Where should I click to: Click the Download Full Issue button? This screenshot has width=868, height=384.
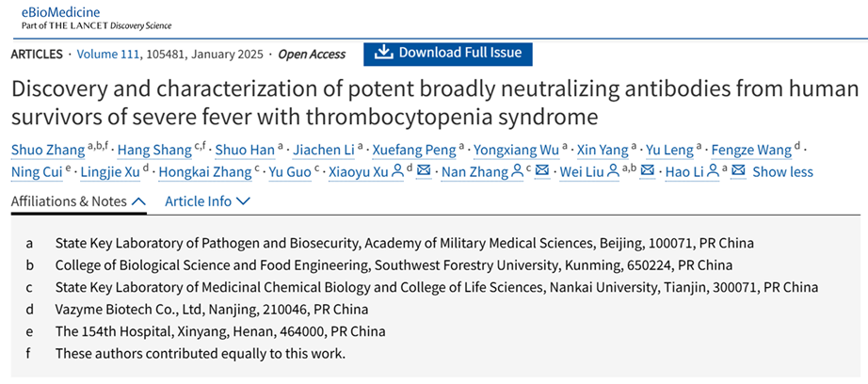447,53
